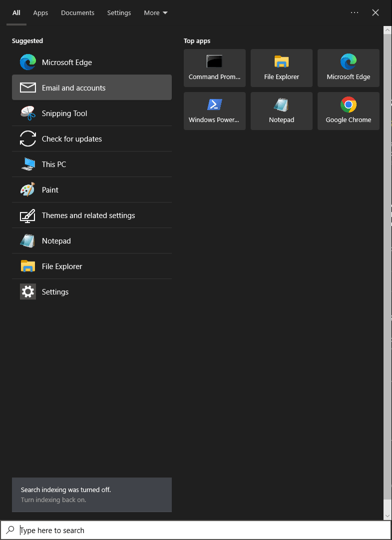Image resolution: width=392 pixels, height=540 pixels.
Task: Open File Explorer tile in Top apps
Action: [281, 68]
